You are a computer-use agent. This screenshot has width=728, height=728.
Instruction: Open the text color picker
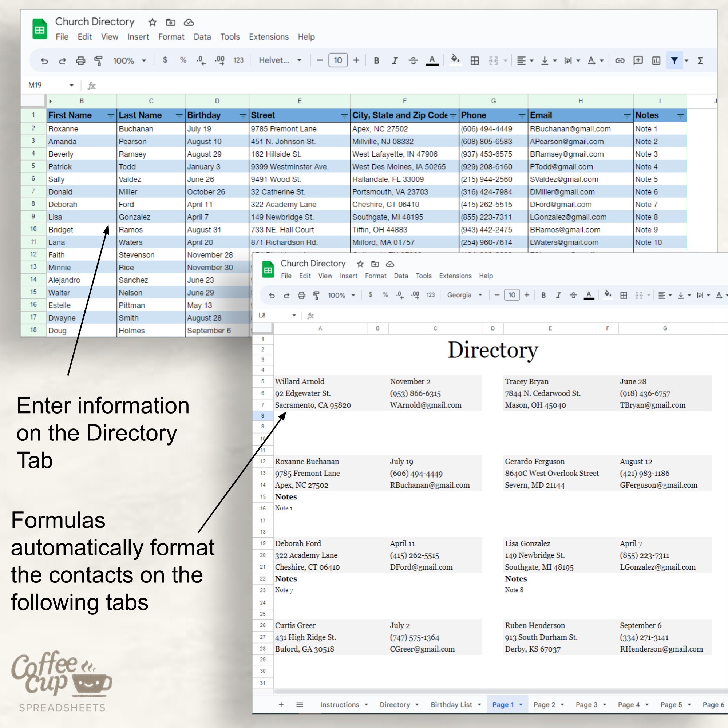click(432, 60)
